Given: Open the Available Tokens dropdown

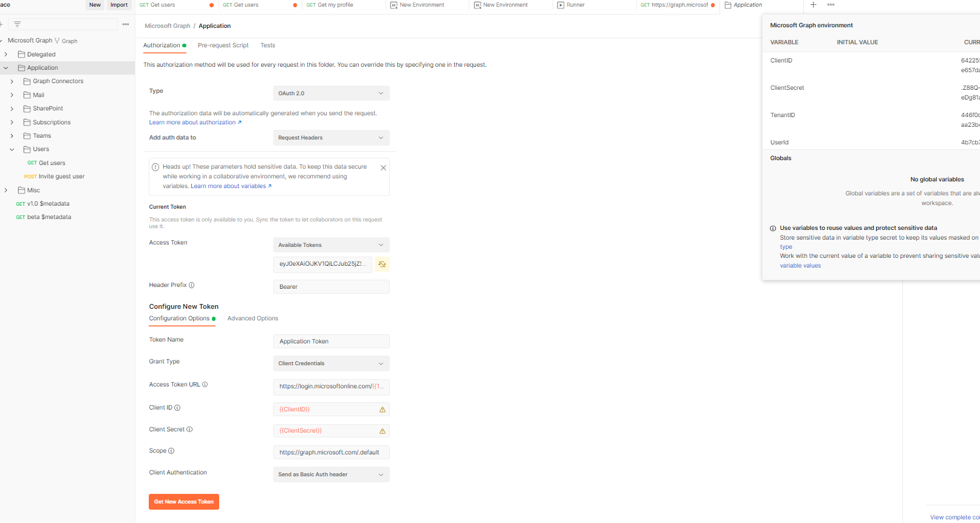Looking at the screenshot, I should pyautogui.click(x=331, y=245).
